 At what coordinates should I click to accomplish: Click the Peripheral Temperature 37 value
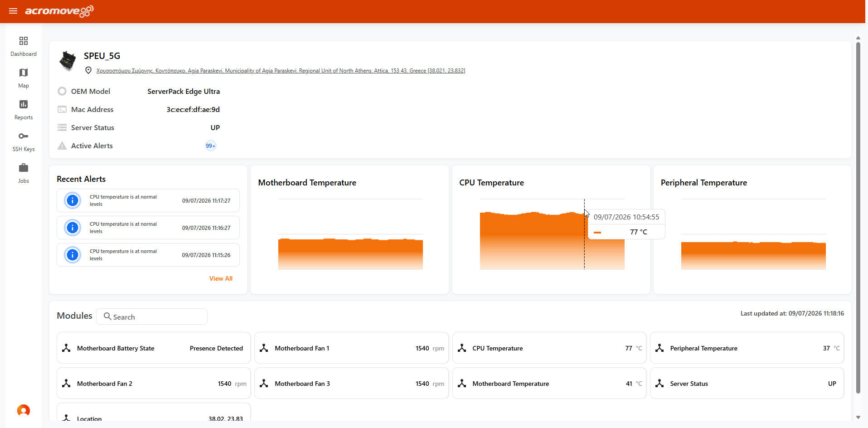click(x=826, y=348)
